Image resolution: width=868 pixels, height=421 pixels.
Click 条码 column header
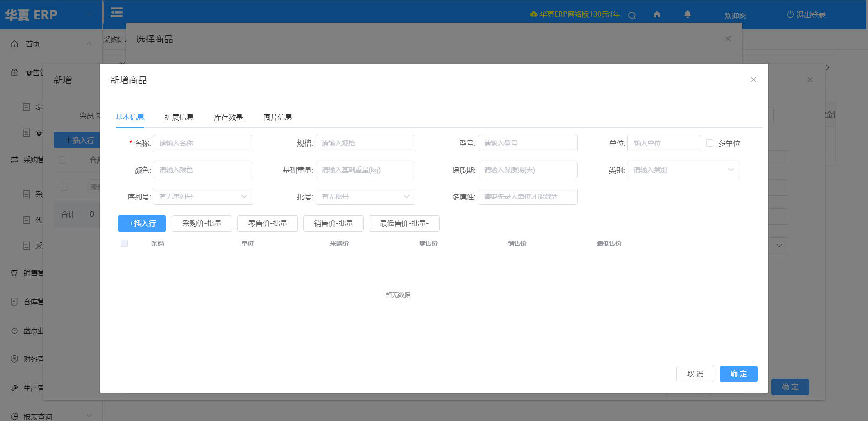[x=158, y=243]
